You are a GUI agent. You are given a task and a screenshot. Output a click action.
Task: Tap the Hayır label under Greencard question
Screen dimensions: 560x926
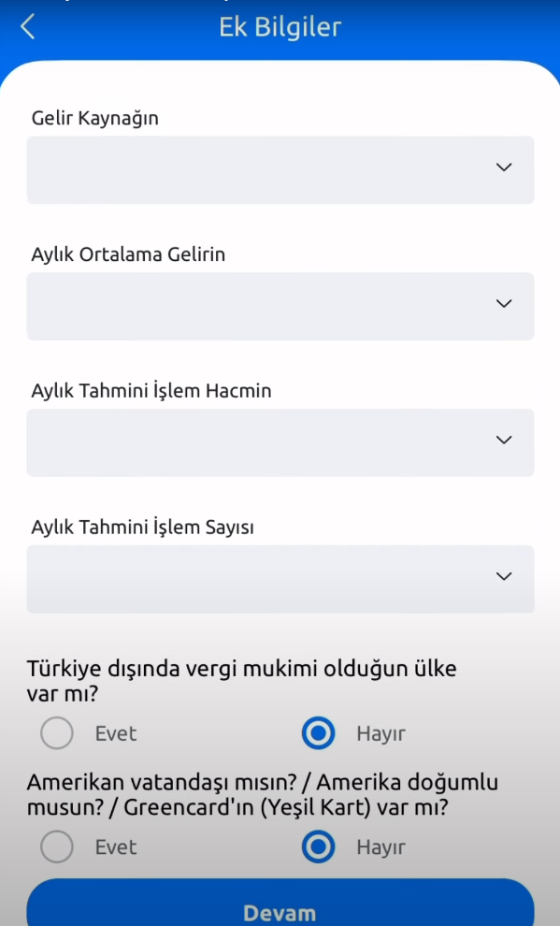pos(381,846)
